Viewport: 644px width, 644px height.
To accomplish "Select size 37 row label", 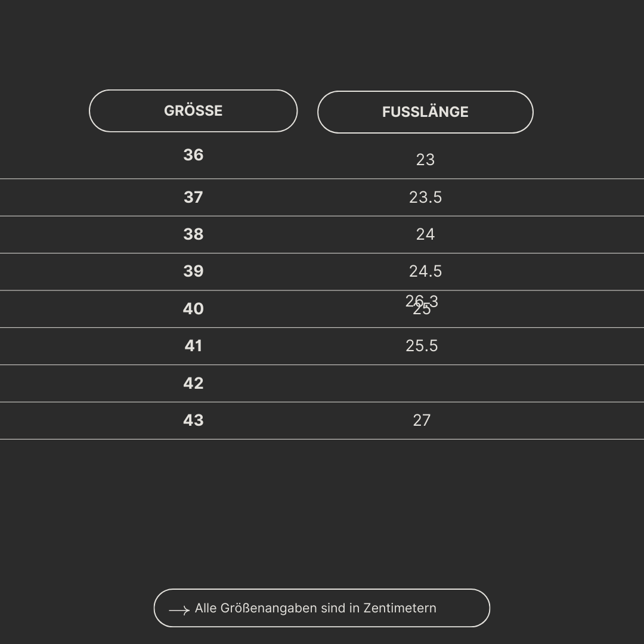I will [193, 197].
